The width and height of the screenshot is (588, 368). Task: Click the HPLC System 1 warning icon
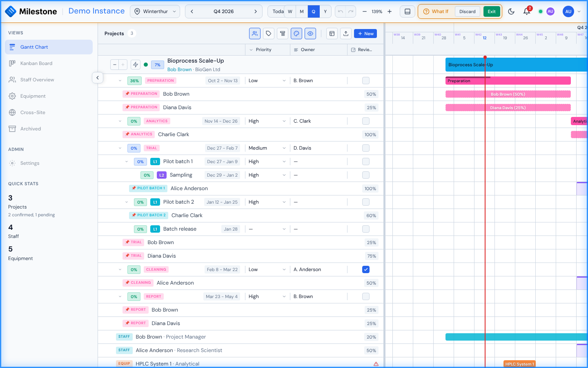(x=376, y=364)
